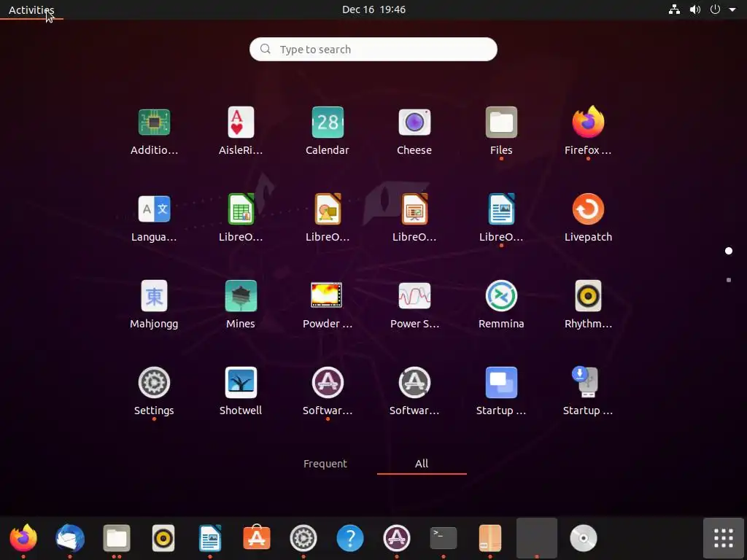Click the power icon in top bar
Image resolution: width=747 pixels, height=560 pixels.
point(715,9)
